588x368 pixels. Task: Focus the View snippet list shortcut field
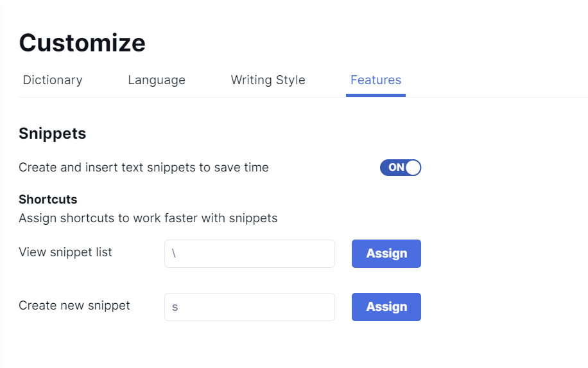[250, 254]
